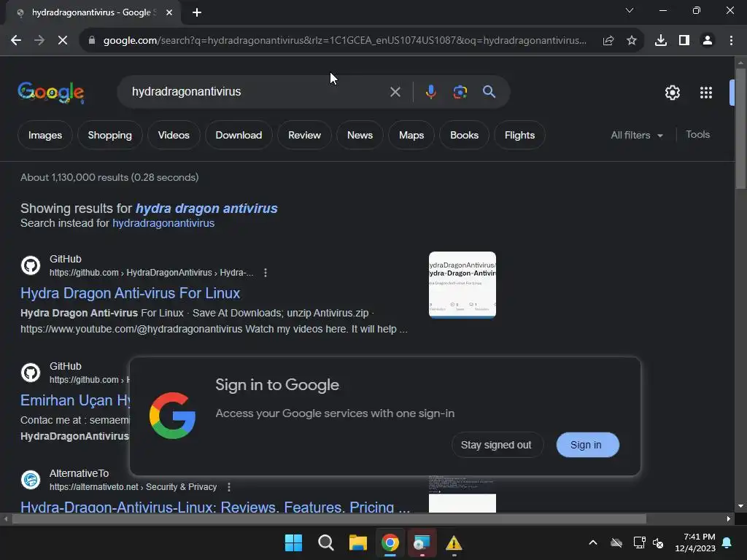Open Hydra-Dragon-Antivirus-Linux Reviews result
Image resolution: width=747 pixels, height=560 pixels.
click(215, 507)
